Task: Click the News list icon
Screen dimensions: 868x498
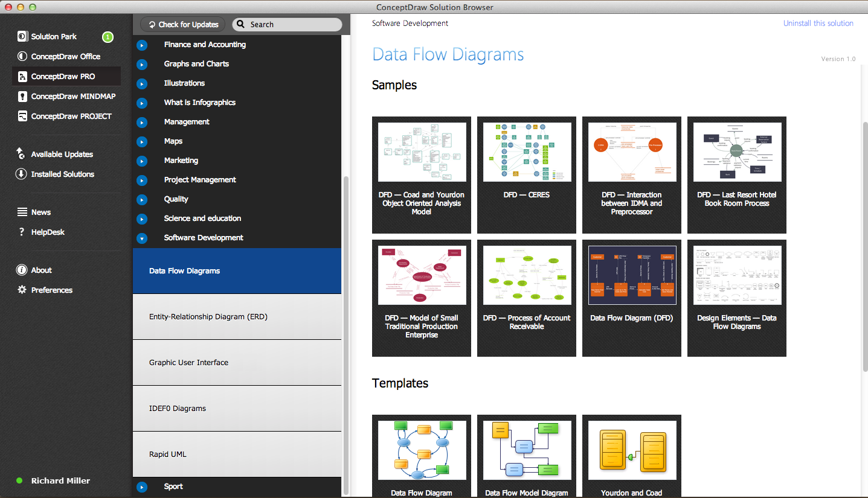Action: [x=22, y=212]
